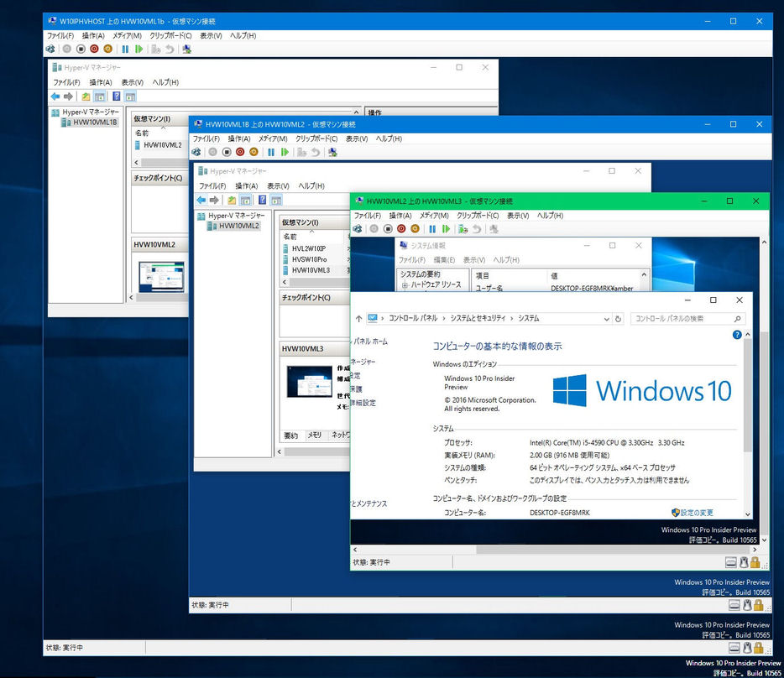Open Help icon in inner Hyper-V Manager toolbar
The height and width of the screenshot is (678, 784).
point(263,200)
